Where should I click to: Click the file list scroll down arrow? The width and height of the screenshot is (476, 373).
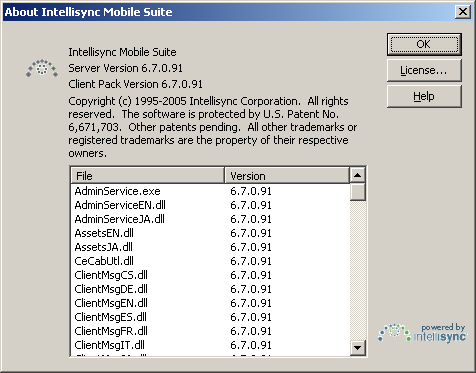358,348
